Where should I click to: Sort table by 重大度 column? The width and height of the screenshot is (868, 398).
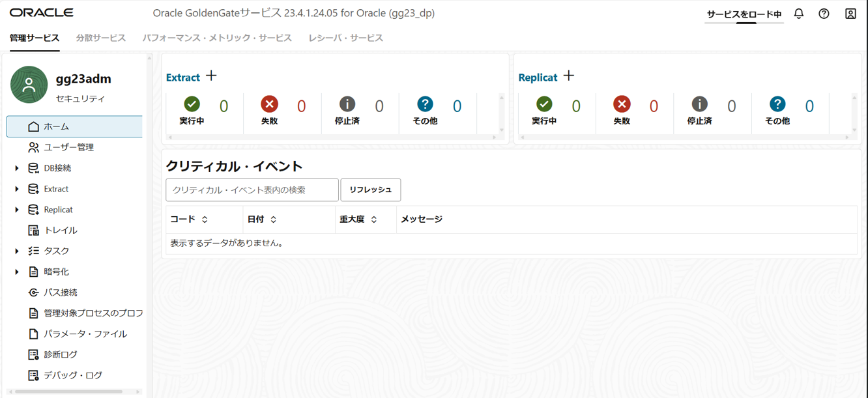click(x=374, y=220)
